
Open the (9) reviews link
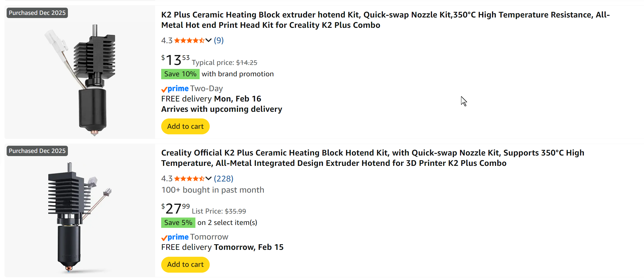[x=219, y=40]
